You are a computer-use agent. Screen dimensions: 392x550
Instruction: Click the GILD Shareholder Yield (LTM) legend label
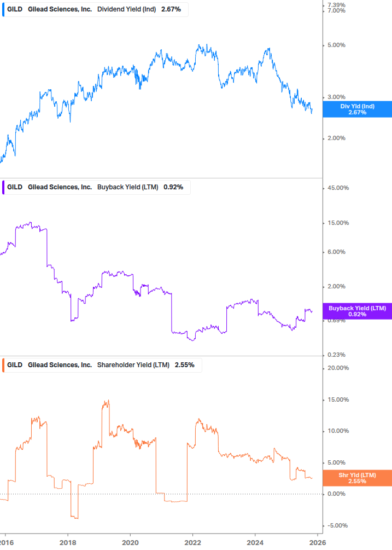(x=102, y=365)
